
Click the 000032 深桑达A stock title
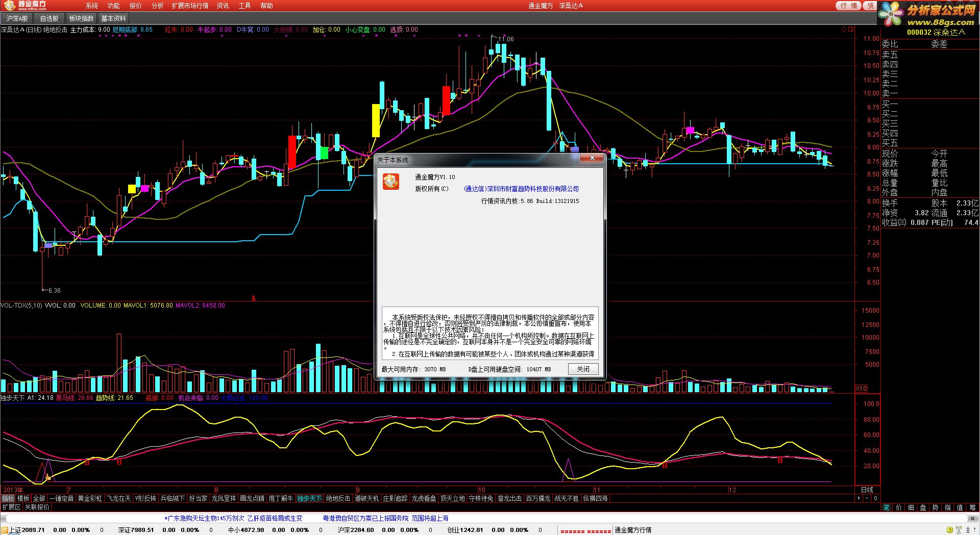936,32
